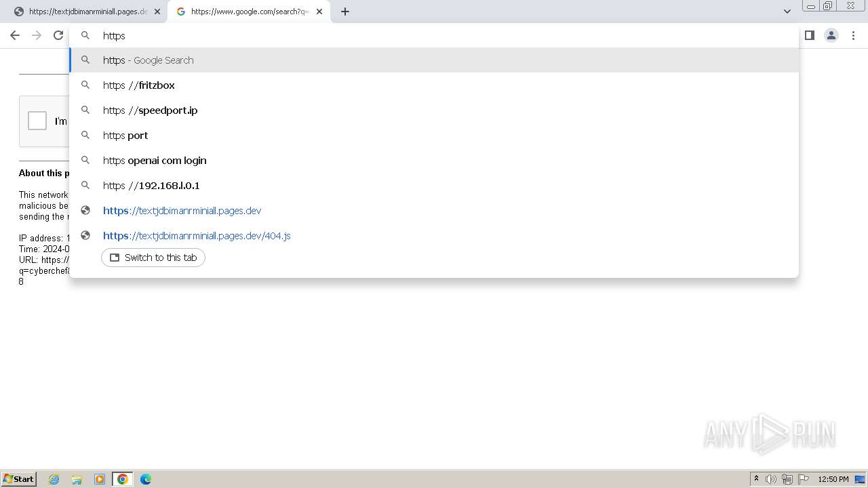Image resolution: width=868 pixels, height=488 pixels.
Task: Open a new tab with the plus button
Action: [345, 12]
